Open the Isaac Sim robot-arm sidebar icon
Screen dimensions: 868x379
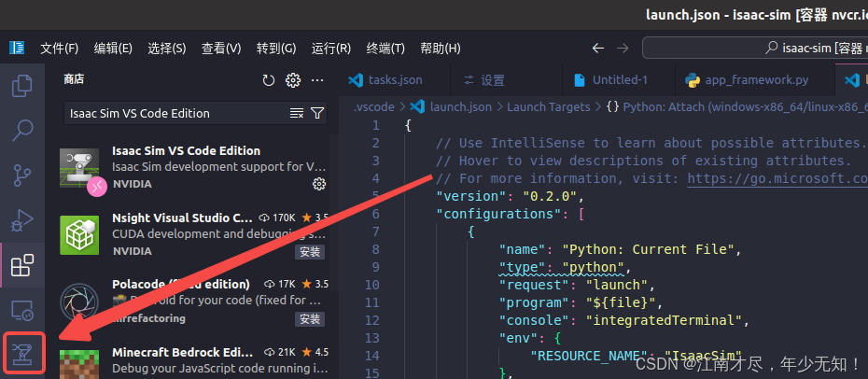pyautogui.click(x=22, y=353)
